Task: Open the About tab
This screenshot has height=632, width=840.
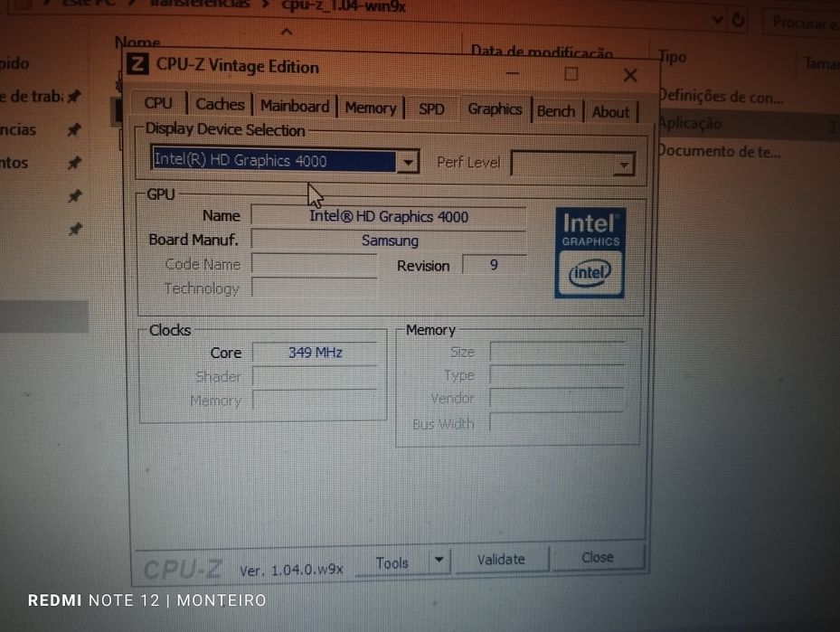Action: (x=610, y=112)
